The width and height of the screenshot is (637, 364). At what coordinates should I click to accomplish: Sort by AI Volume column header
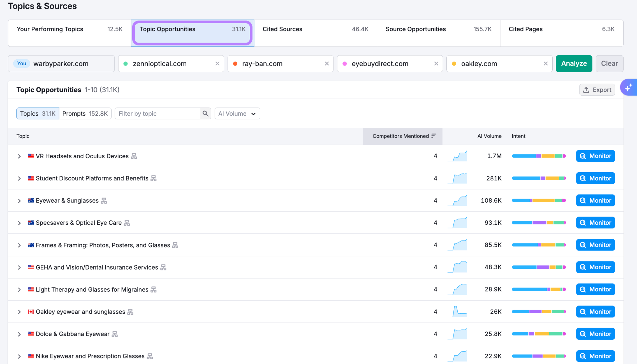pyautogui.click(x=489, y=136)
